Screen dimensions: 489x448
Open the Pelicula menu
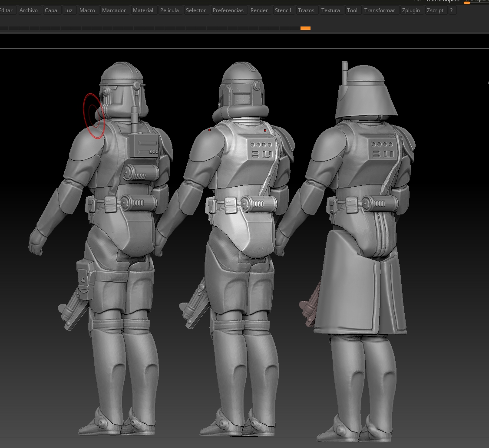tap(169, 10)
